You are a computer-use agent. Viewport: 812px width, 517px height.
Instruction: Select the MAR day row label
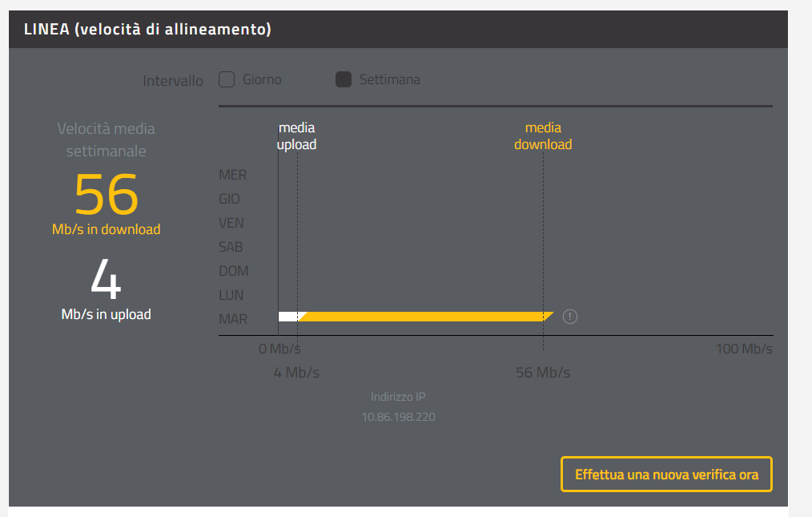(x=233, y=319)
